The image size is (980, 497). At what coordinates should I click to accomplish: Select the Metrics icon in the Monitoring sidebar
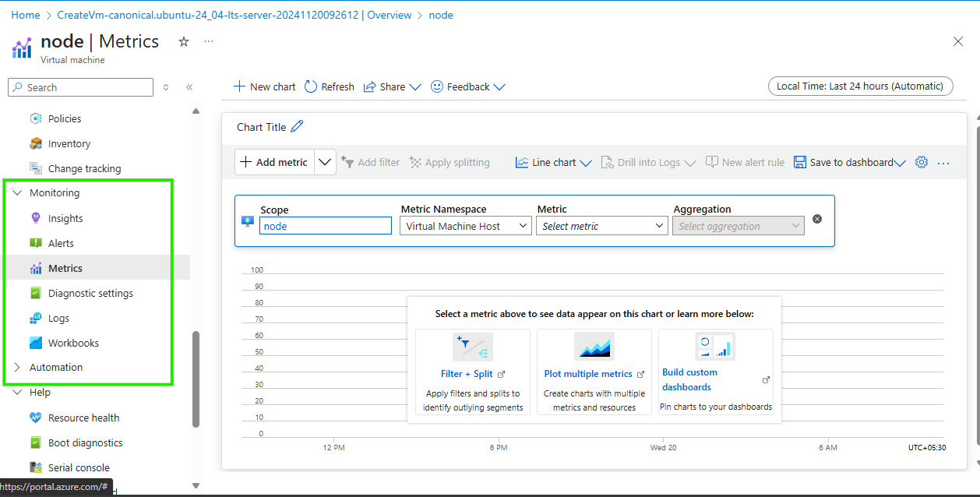pos(36,268)
